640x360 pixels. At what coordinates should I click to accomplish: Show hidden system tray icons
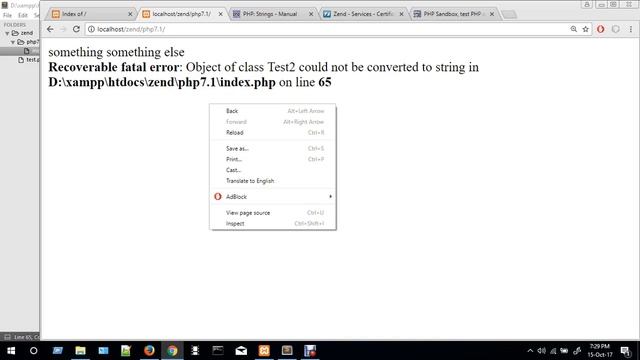(530, 351)
